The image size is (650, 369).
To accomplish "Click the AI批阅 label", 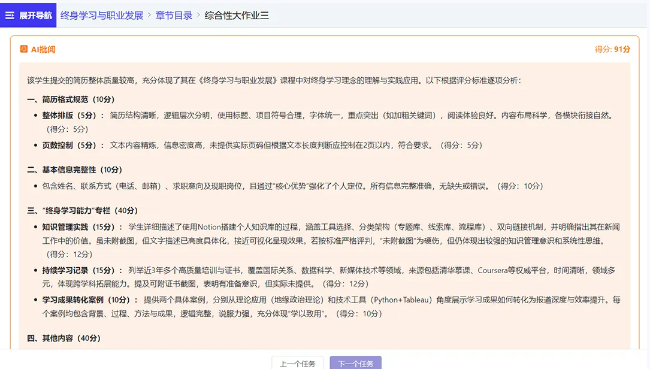I will 43,49.
